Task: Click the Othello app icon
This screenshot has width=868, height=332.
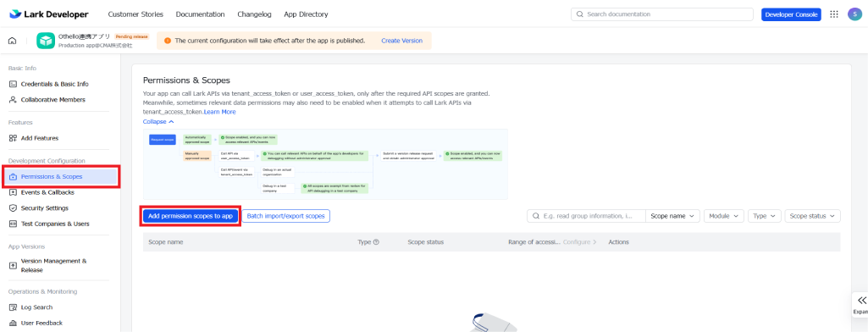Action: point(46,41)
